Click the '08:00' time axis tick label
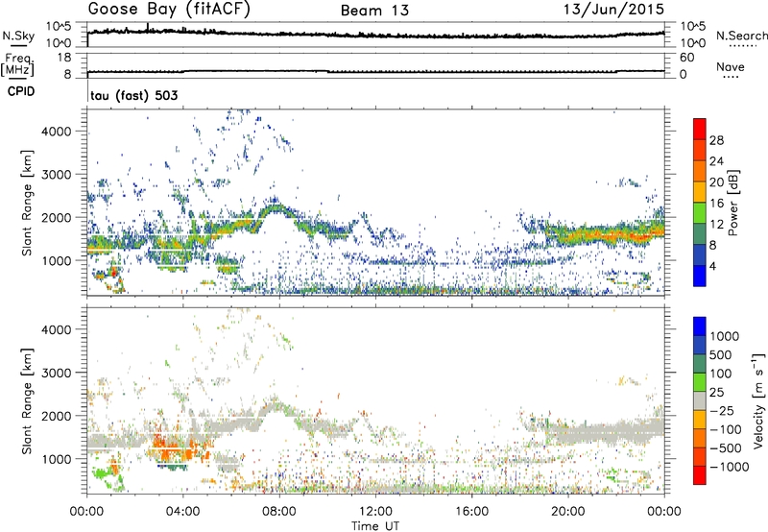The width and height of the screenshot is (768, 532). [279, 512]
